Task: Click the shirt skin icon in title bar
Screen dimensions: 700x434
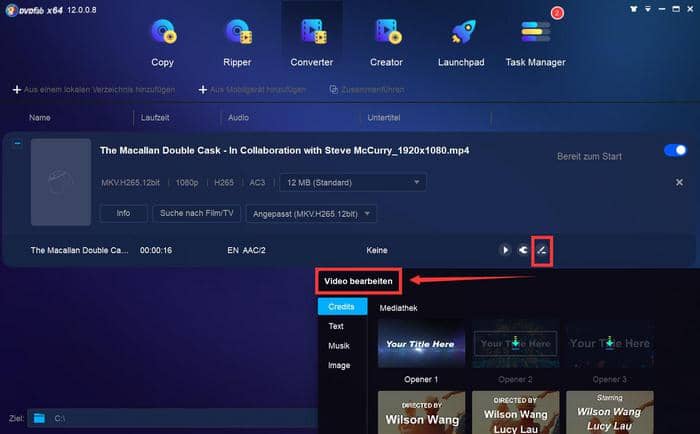Action: 633,9
